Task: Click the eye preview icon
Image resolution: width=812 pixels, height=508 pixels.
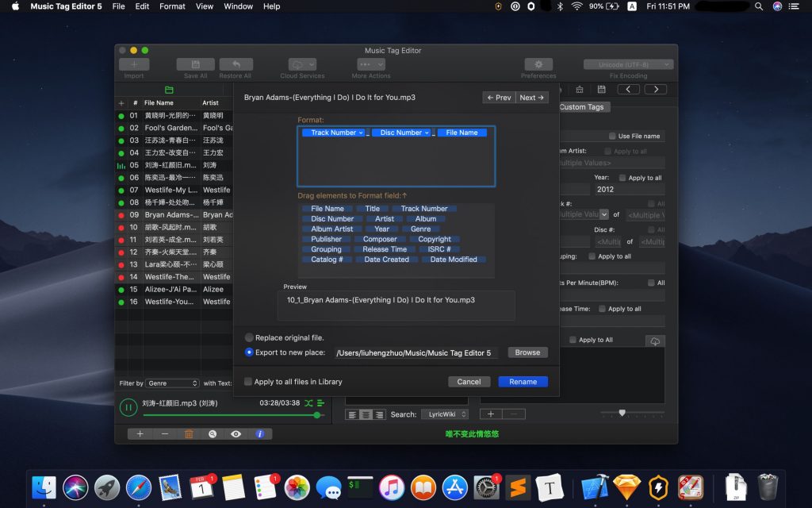Action: pos(236,434)
